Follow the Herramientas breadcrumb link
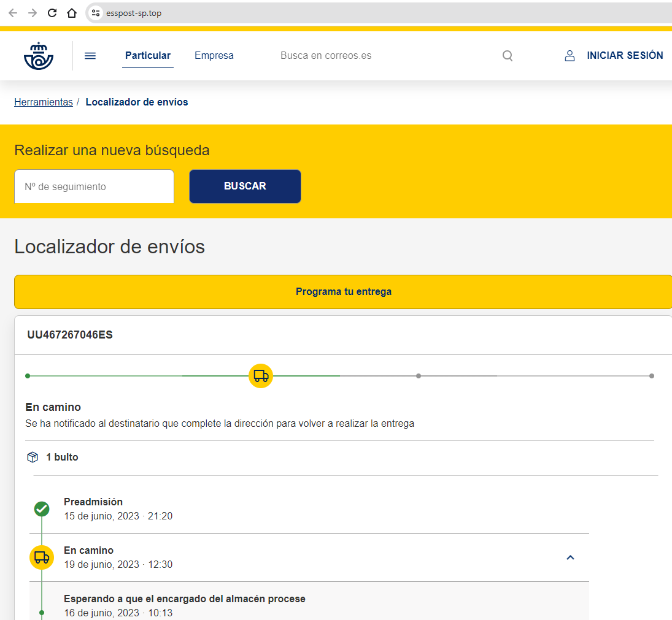This screenshot has height=620, width=672. coord(44,102)
